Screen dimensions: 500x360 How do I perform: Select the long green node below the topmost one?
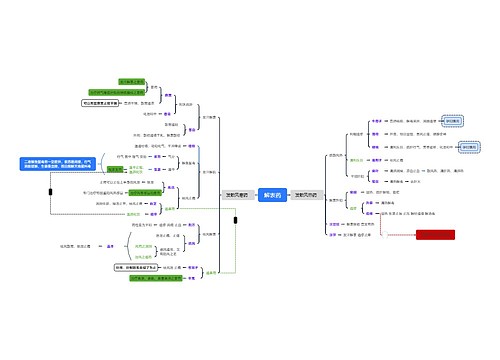117,92
